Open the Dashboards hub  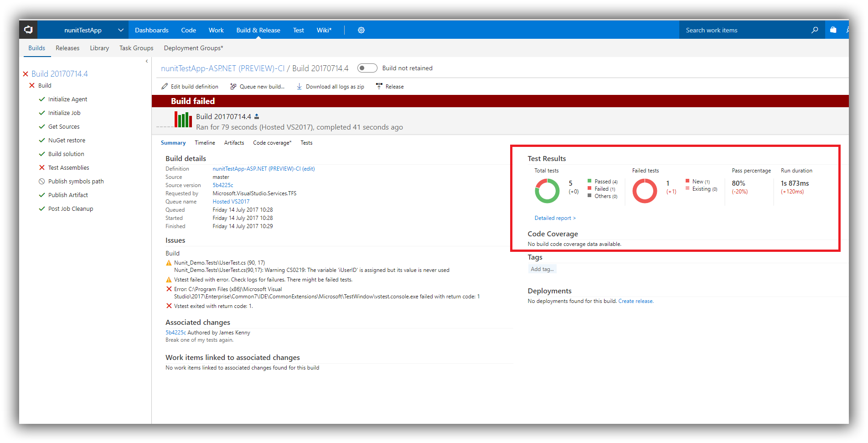pyautogui.click(x=152, y=30)
